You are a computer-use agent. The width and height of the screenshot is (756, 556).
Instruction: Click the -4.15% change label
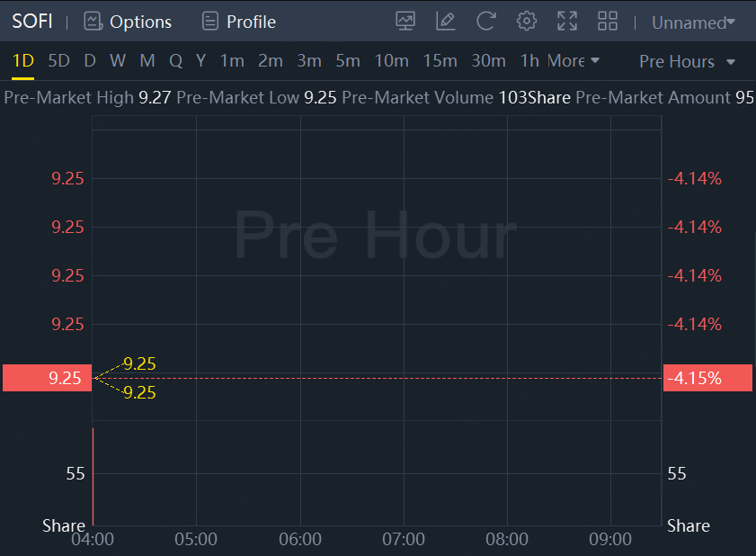click(x=707, y=378)
